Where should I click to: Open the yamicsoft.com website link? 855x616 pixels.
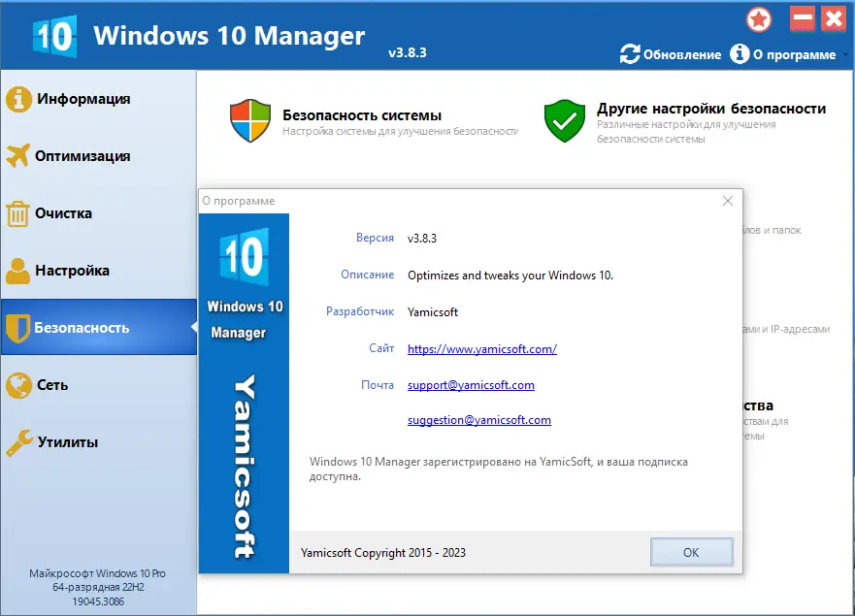(482, 349)
